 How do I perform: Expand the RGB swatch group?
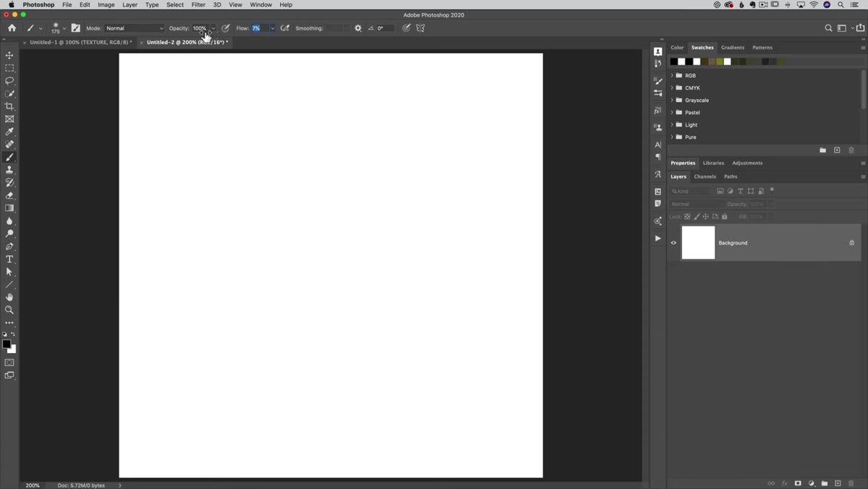click(672, 75)
